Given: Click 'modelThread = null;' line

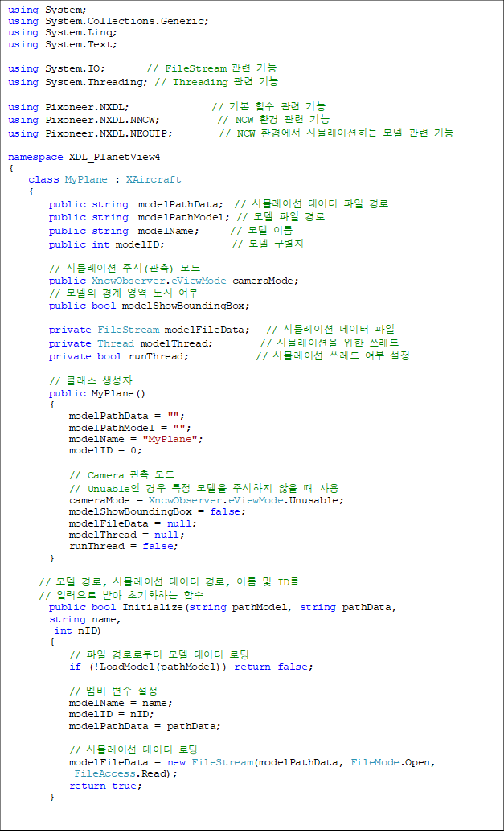Looking at the screenshot, I should point(127,535).
